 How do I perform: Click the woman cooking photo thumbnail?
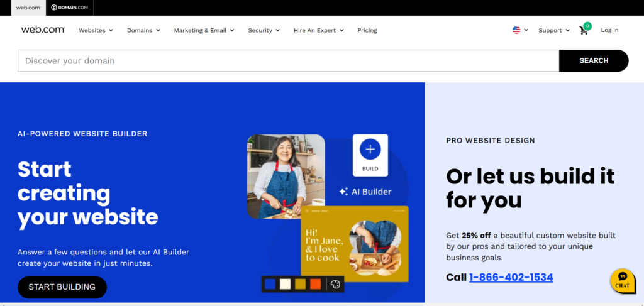(286, 177)
